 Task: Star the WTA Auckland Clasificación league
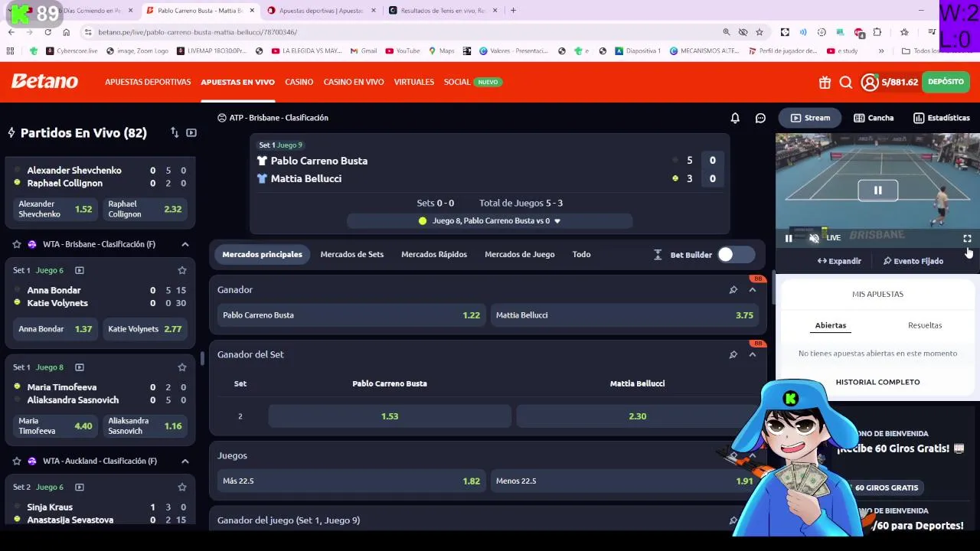(16, 461)
